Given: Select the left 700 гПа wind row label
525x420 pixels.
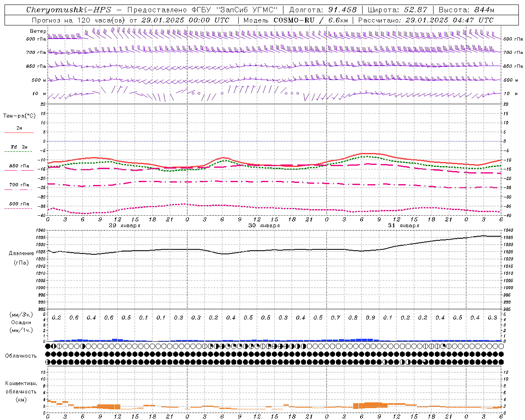Looking at the screenshot, I should (36, 52).
